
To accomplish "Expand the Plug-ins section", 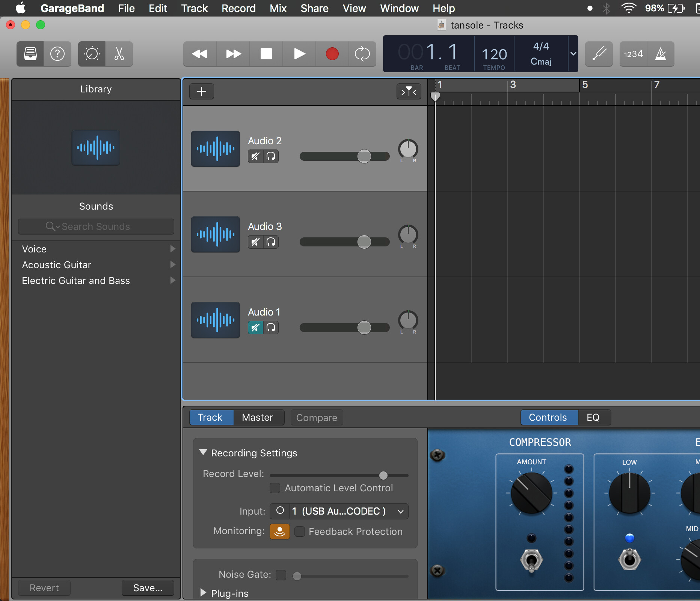I will coord(204,593).
